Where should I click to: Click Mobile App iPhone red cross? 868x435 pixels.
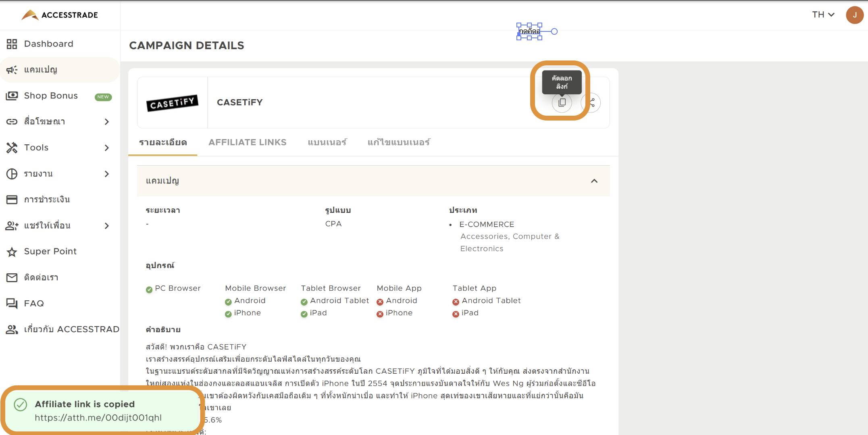(x=380, y=314)
